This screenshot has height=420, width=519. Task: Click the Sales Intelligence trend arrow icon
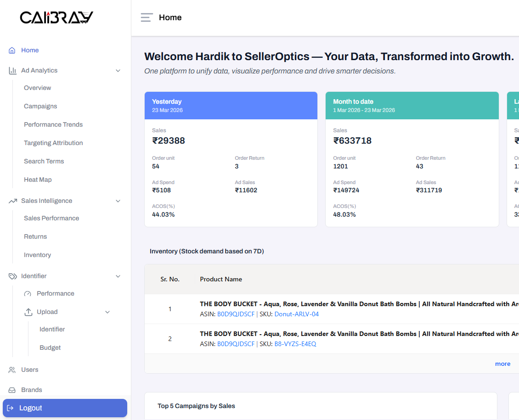(12, 201)
